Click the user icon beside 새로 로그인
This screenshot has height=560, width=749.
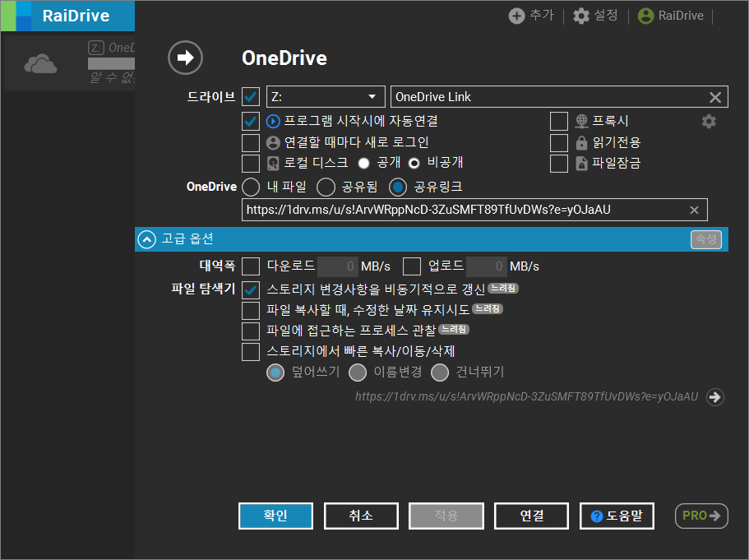(x=273, y=142)
